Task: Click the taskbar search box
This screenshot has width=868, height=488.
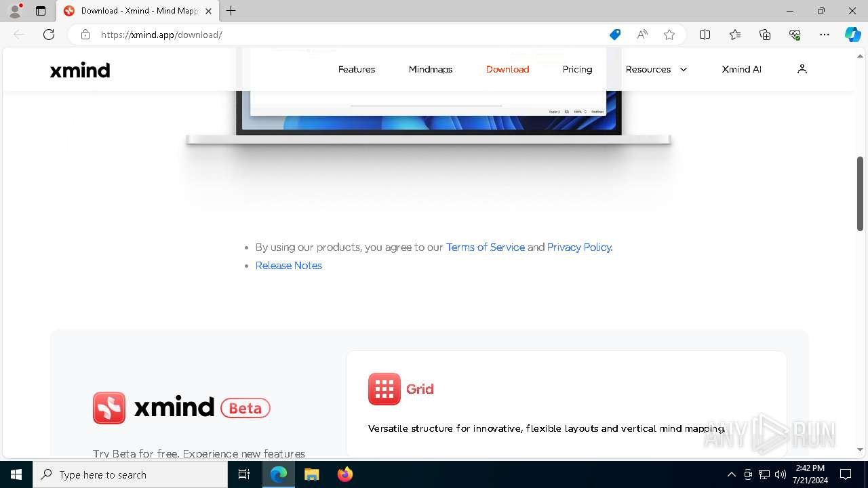Action: [x=130, y=474]
